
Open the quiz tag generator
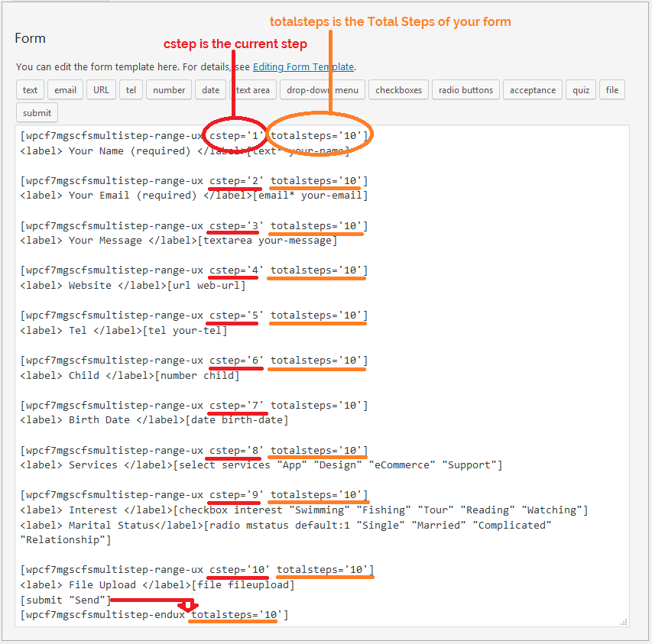pyautogui.click(x=581, y=90)
